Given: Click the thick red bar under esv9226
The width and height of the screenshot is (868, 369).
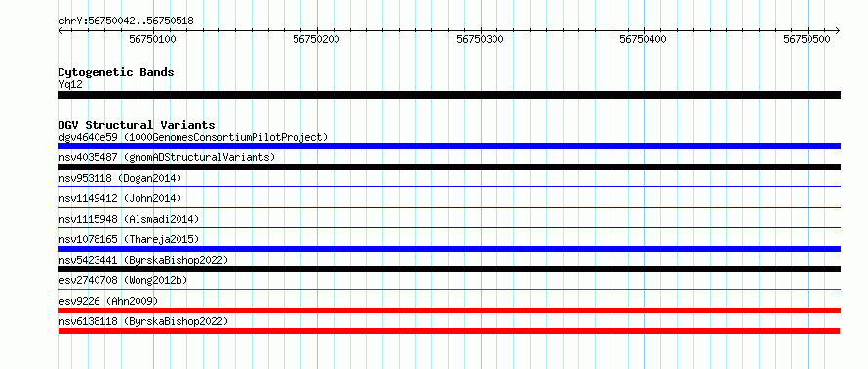Looking at the screenshot, I should click(449, 310).
